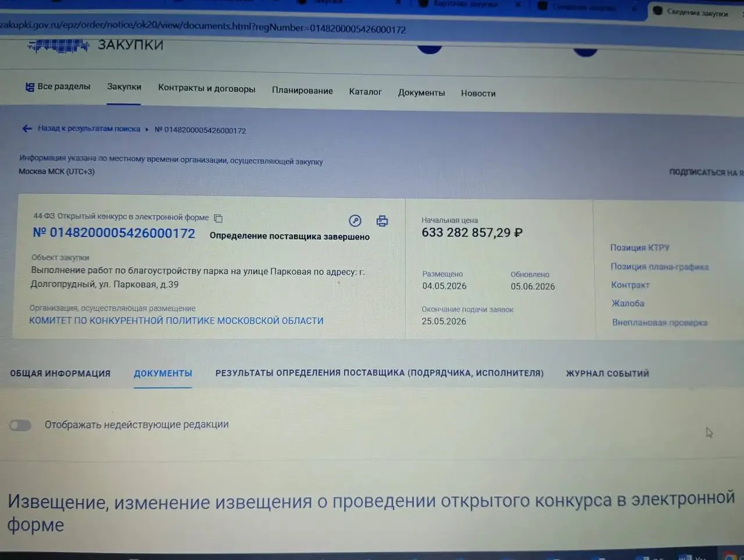744x560 pixels.
Task: Open the Позиция плана-графика link
Action: tap(659, 267)
